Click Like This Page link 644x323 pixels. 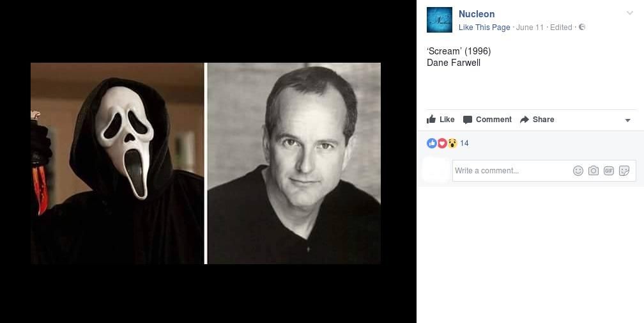pos(484,28)
